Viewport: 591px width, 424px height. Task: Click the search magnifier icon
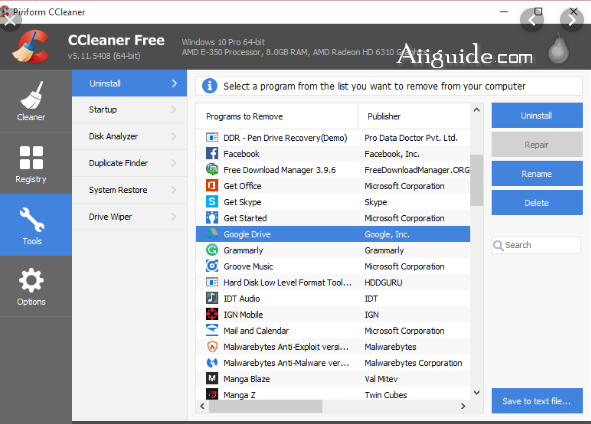498,245
